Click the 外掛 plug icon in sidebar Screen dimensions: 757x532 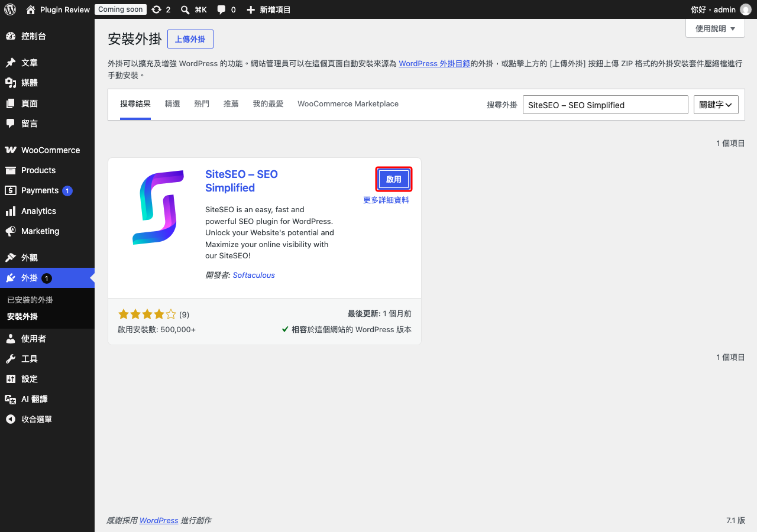point(11,278)
